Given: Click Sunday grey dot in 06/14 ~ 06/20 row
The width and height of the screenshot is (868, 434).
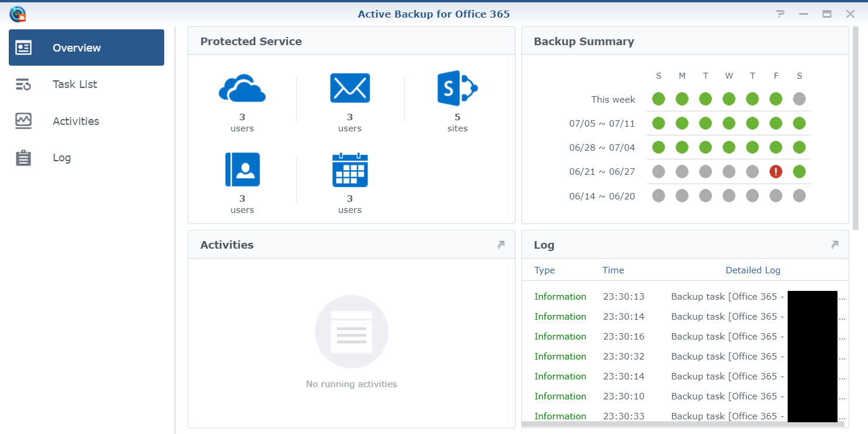Looking at the screenshot, I should 659,195.
